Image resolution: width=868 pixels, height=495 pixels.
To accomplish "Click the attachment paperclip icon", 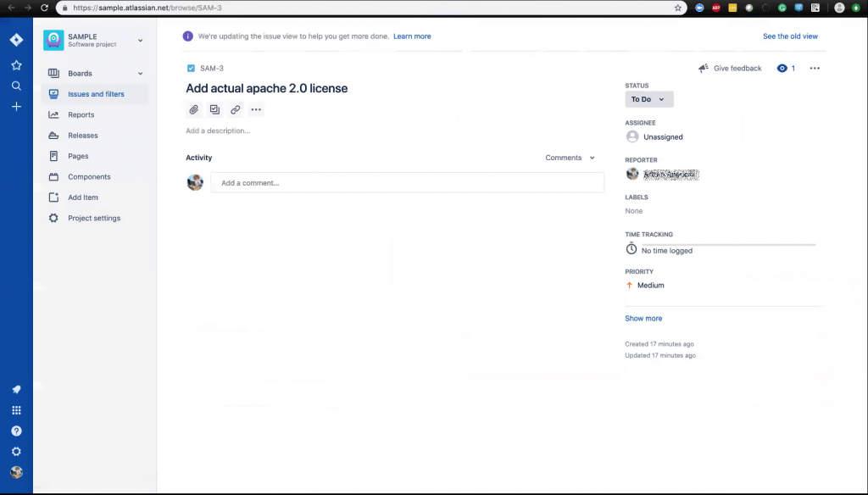I will pyautogui.click(x=194, y=109).
